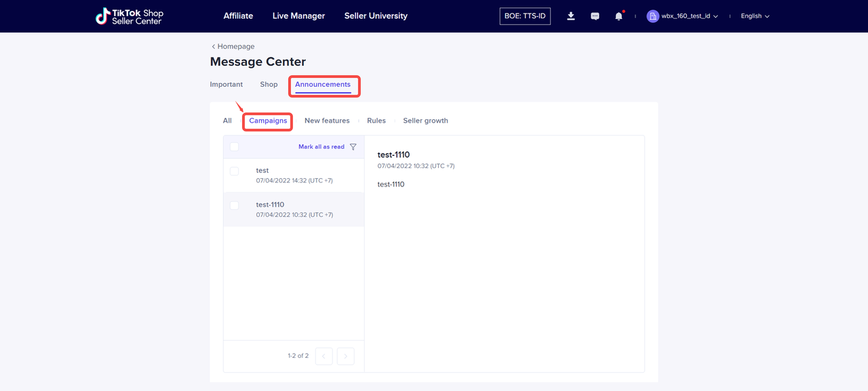Click the account avatar icon

click(652, 16)
